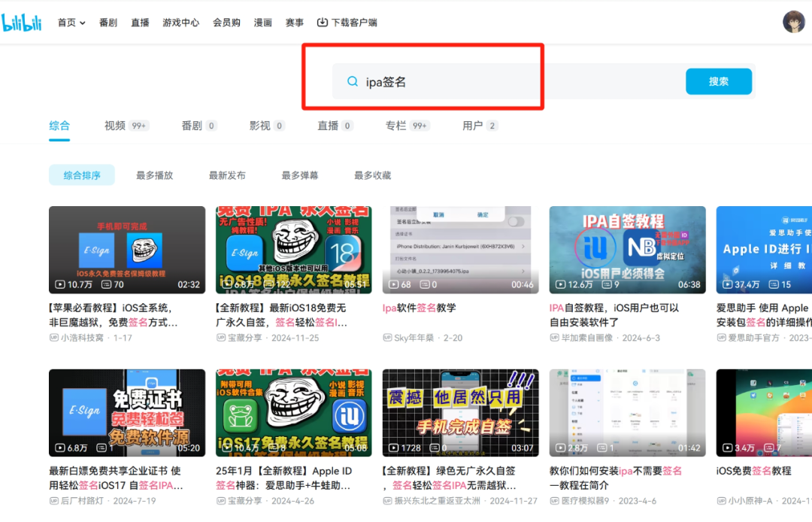Screen dimensions: 812x522
Task: Open title 【苹果必看教程】iOS全系统
Action: (113, 315)
